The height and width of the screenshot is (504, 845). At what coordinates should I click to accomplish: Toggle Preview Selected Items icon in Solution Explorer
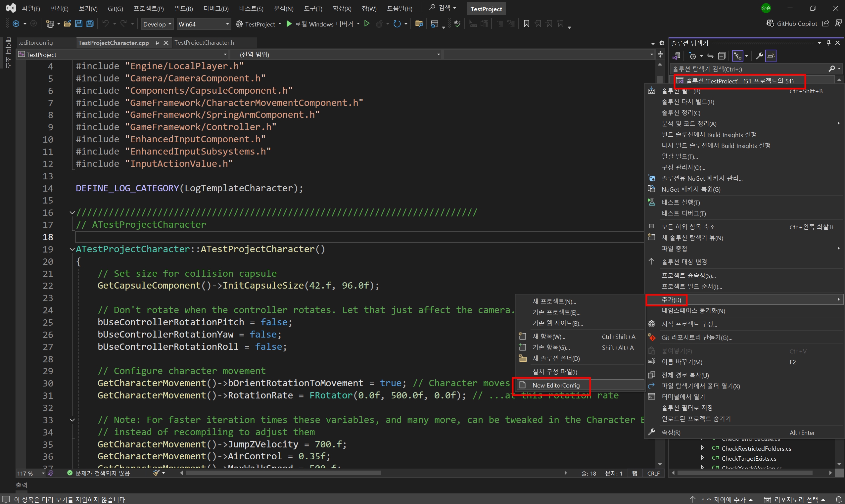point(771,56)
